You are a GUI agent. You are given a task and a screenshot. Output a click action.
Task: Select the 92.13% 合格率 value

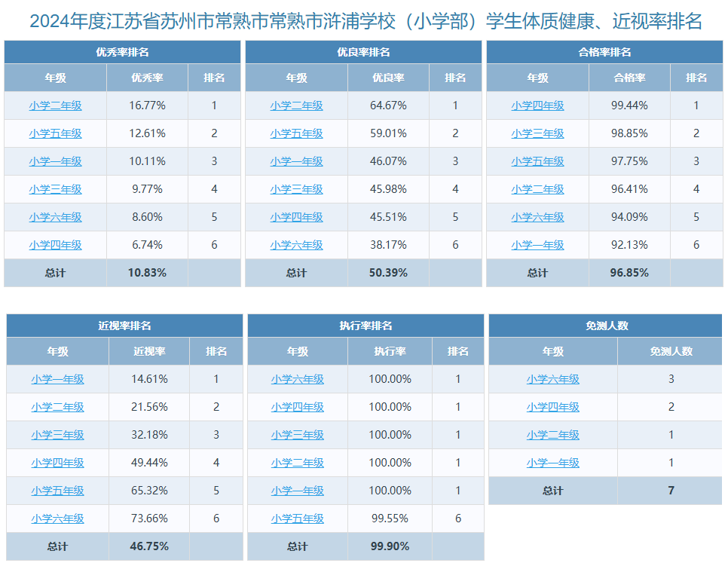click(629, 245)
